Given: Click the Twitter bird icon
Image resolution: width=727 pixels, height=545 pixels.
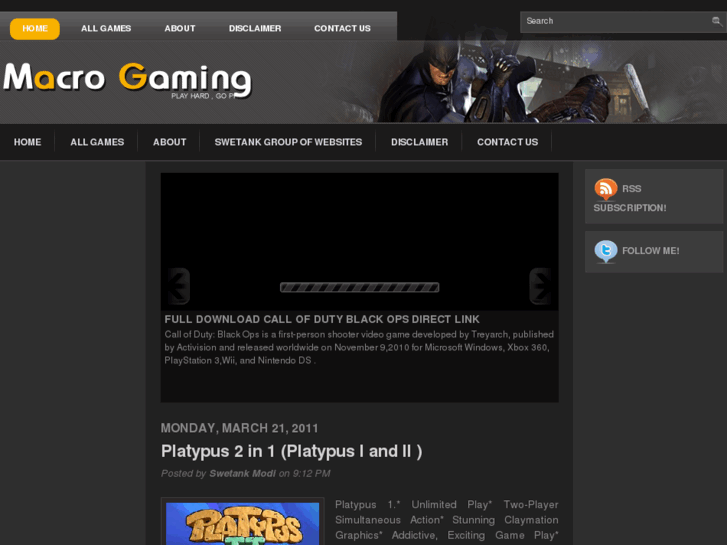Looking at the screenshot, I should [x=606, y=251].
